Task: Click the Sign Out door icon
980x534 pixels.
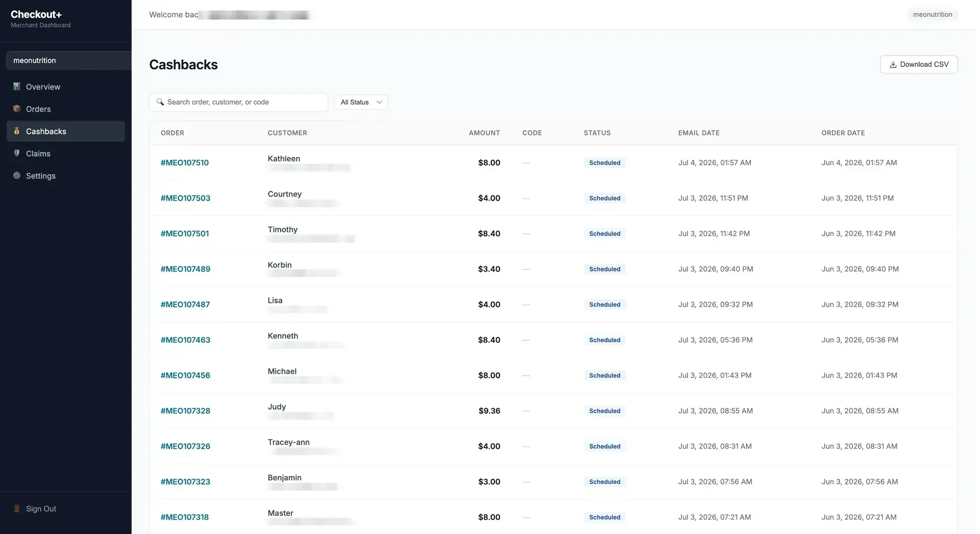Action: tap(17, 508)
